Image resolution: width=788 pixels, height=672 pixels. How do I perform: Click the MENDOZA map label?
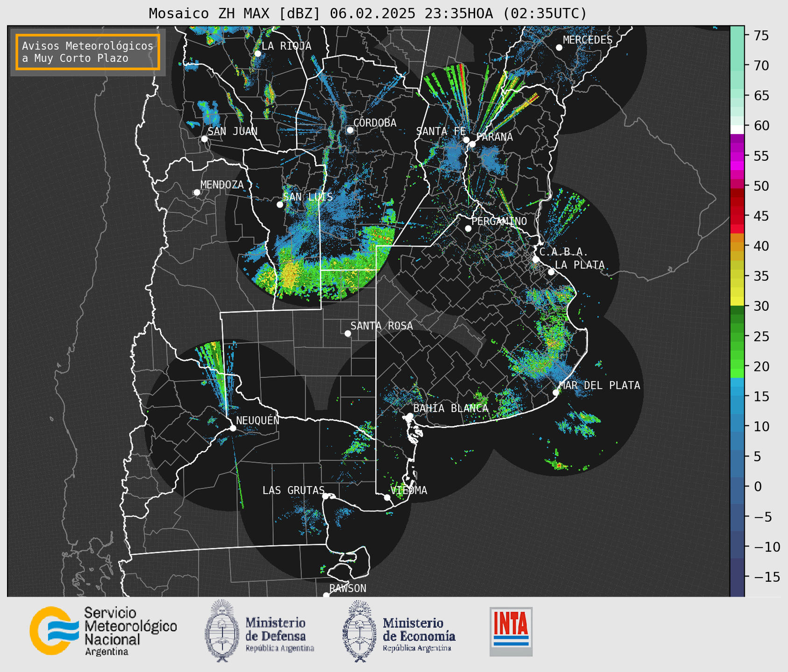pyautogui.click(x=222, y=185)
